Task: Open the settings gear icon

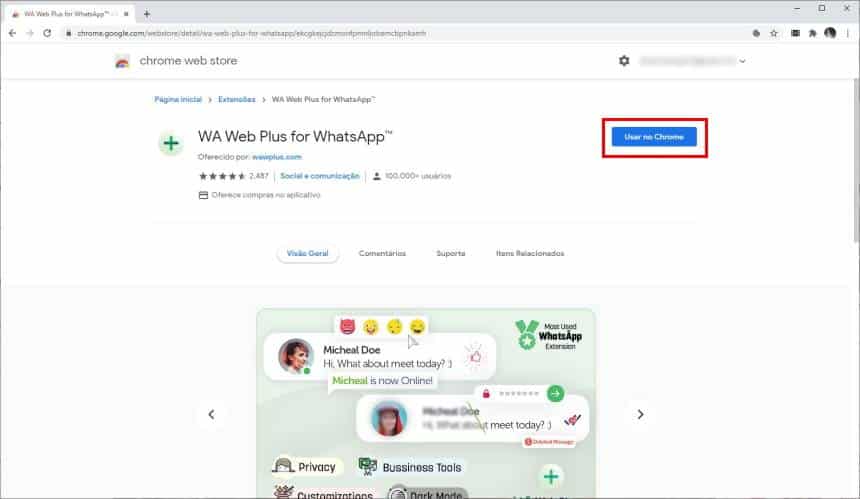Action: coord(624,61)
